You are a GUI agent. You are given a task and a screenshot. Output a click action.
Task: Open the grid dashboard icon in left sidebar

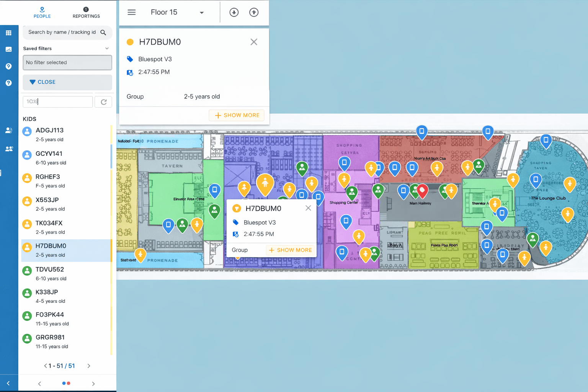[8, 33]
